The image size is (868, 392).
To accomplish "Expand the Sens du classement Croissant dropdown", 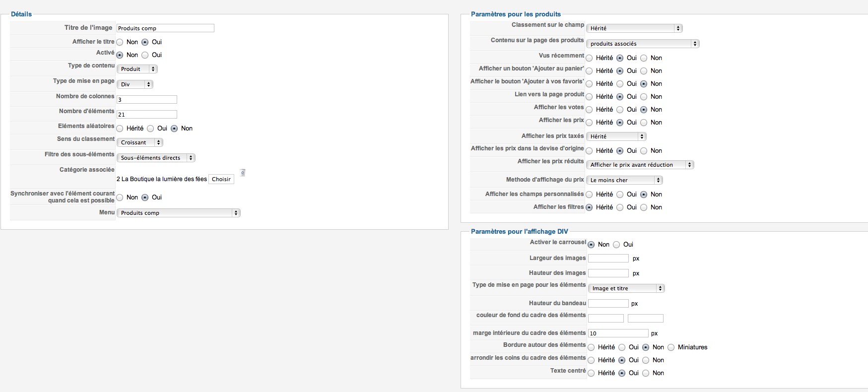I will pos(140,142).
